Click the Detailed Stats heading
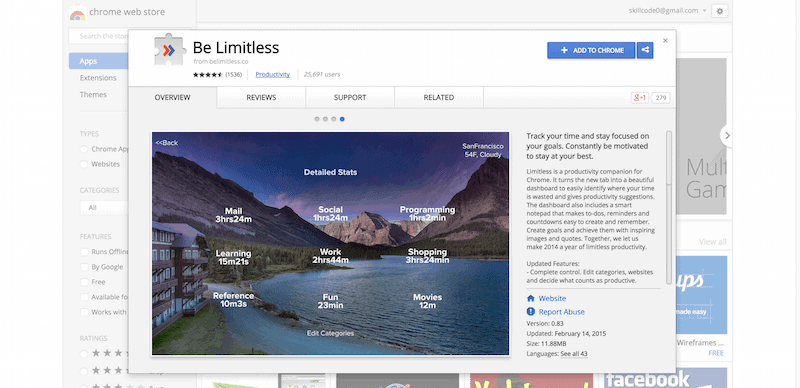The width and height of the screenshot is (800, 388). [x=331, y=173]
